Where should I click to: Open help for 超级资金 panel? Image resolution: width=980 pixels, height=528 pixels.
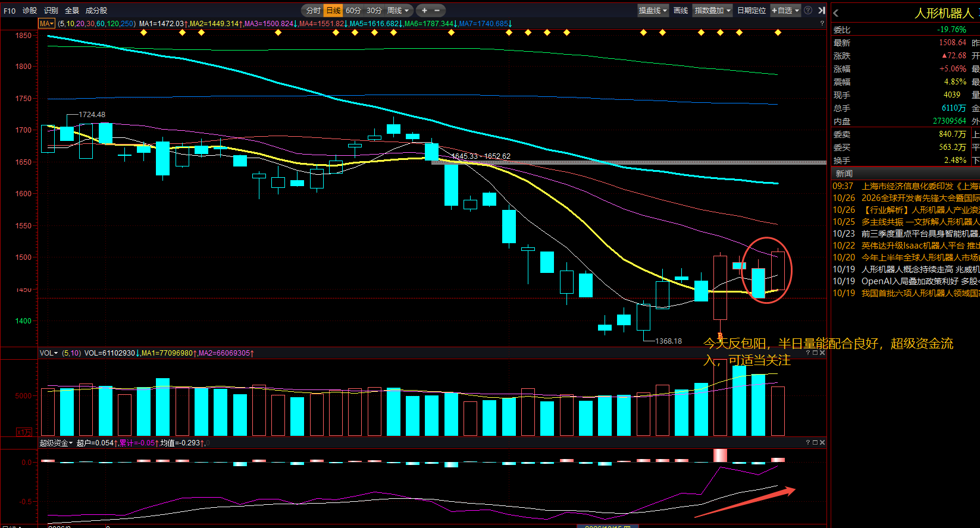[808, 442]
